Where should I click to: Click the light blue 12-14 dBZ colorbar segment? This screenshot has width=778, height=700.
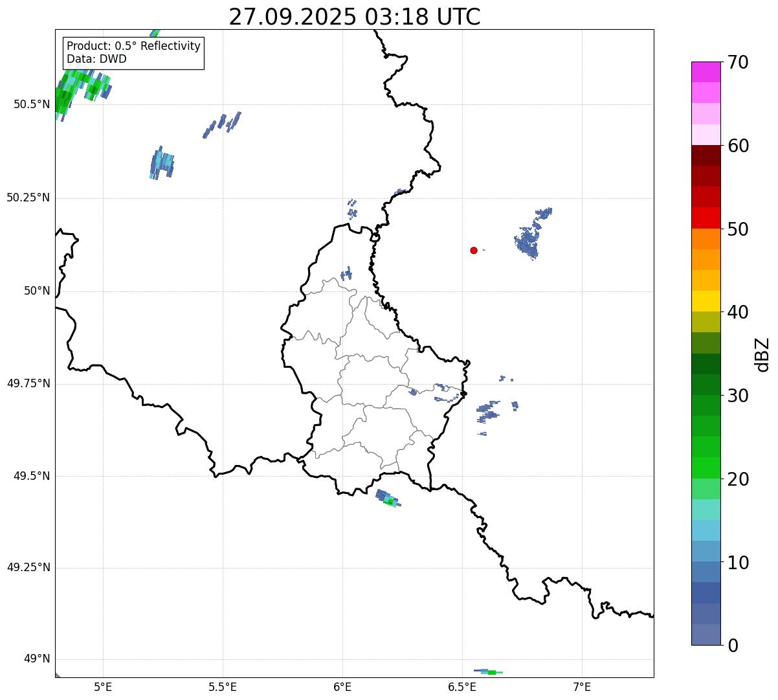[x=706, y=530]
